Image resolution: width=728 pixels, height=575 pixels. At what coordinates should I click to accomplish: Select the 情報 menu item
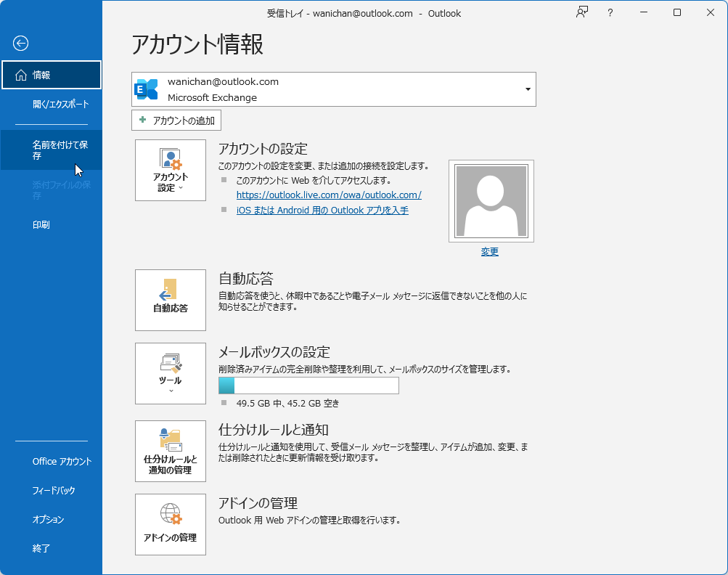[x=51, y=75]
